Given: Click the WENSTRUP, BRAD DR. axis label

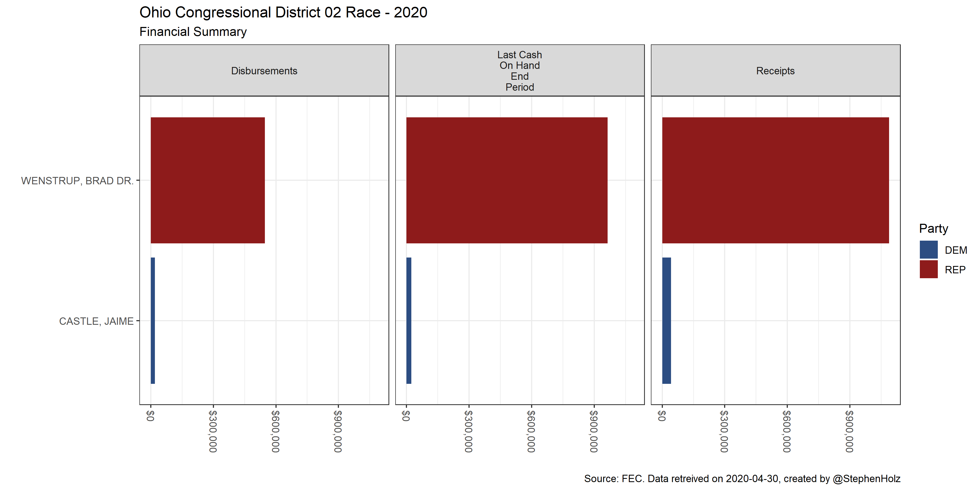Looking at the screenshot, I should 77,181.
